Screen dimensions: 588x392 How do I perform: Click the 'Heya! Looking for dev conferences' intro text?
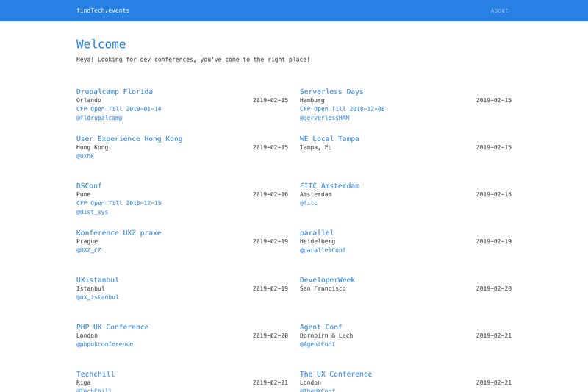(193, 60)
